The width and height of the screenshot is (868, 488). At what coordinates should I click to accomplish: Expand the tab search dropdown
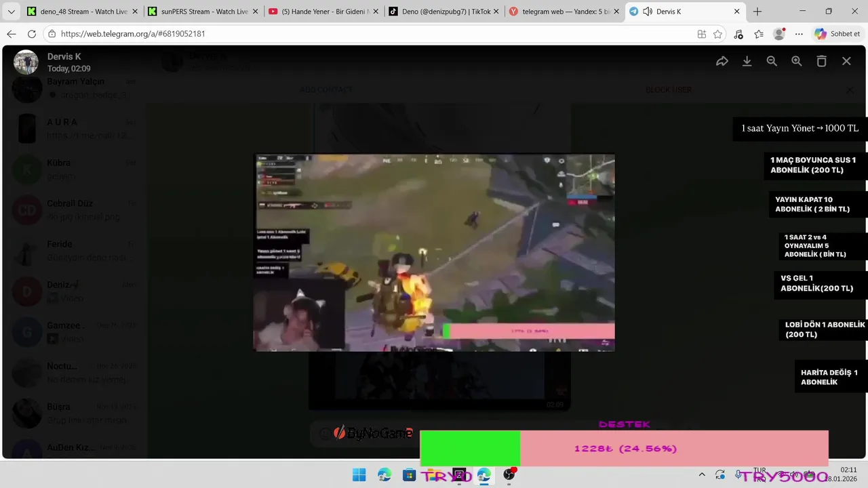tap(11, 12)
